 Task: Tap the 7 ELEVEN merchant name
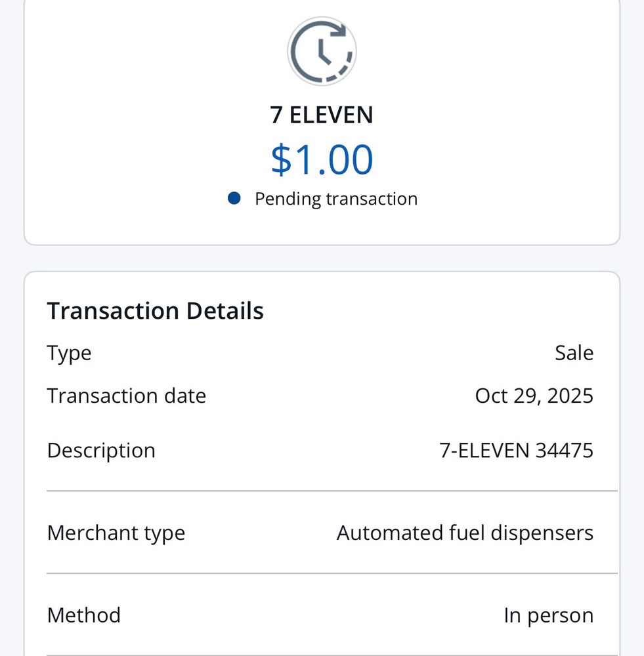(322, 115)
